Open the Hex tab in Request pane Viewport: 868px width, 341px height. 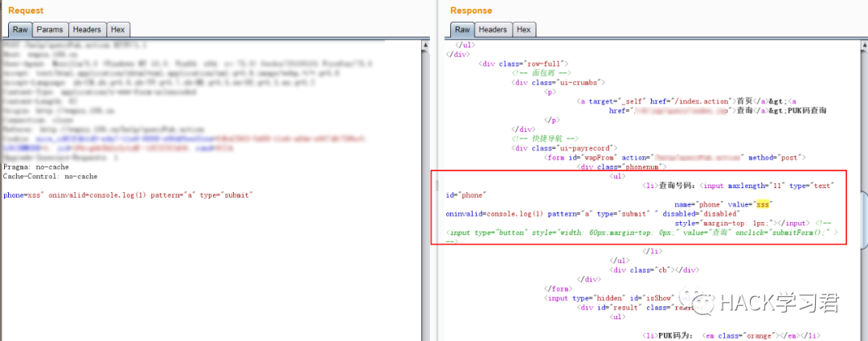tap(118, 29)
